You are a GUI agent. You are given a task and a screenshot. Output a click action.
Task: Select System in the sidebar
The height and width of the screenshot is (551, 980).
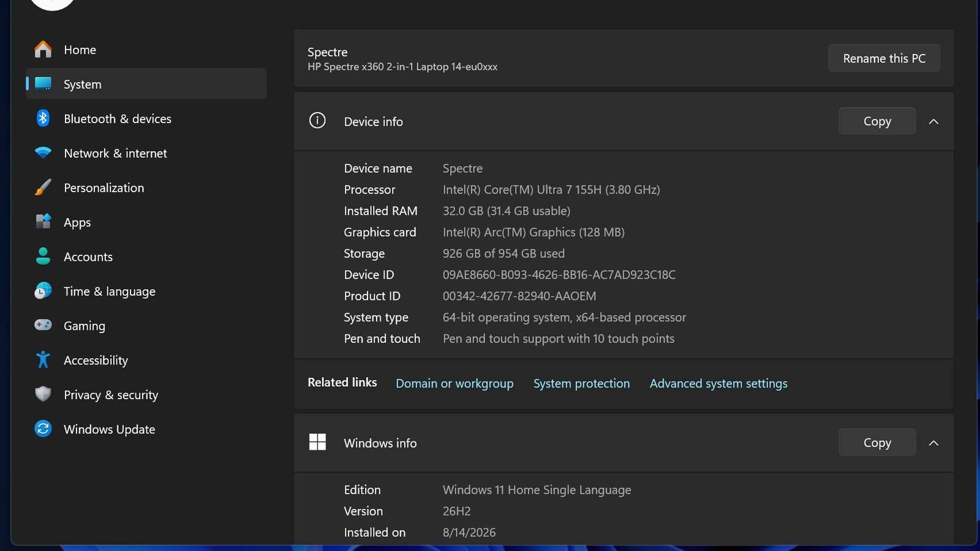point(146,84)
